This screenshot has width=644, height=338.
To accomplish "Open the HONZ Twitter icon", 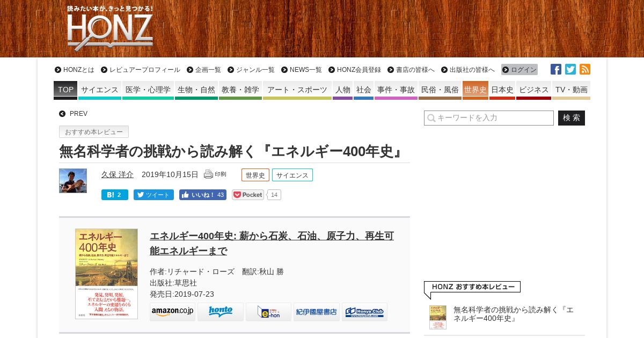I will click(570, 69).
